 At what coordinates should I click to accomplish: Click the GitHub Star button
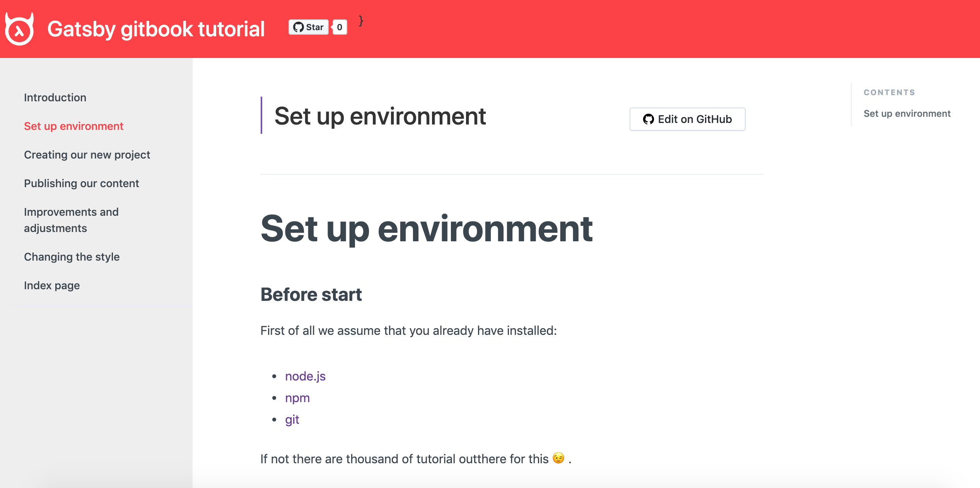point(308,27)
